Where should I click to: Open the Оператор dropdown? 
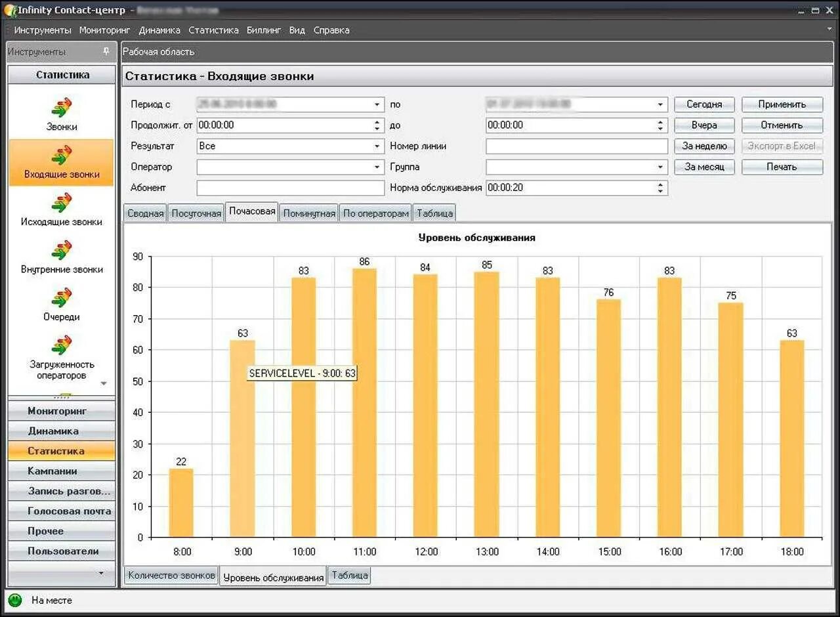[377, 167]
